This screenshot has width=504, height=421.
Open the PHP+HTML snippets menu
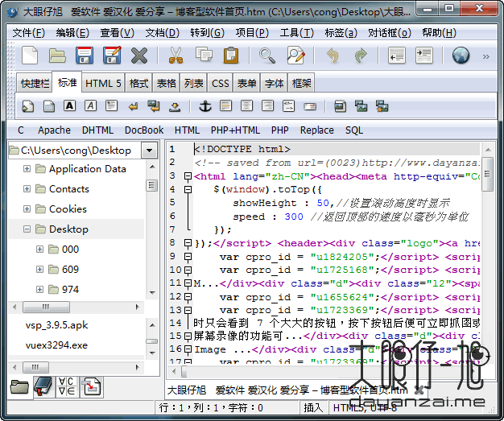tap(235, 130)
